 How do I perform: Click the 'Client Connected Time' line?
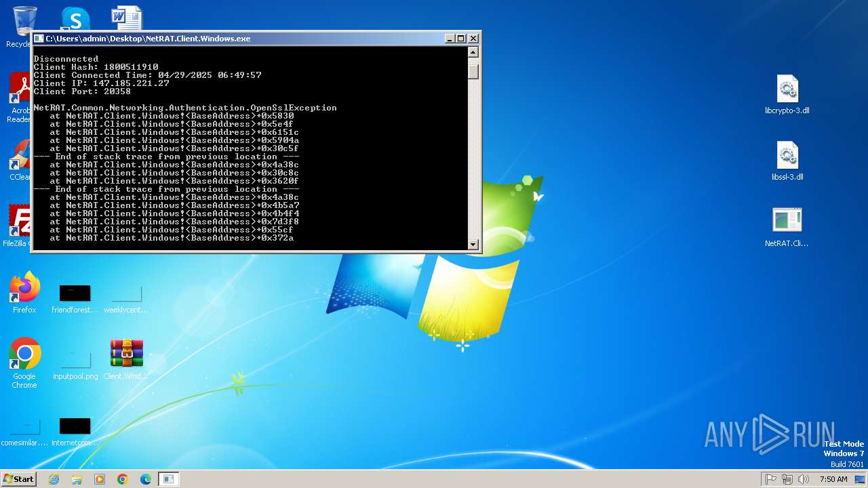point(147,75)
